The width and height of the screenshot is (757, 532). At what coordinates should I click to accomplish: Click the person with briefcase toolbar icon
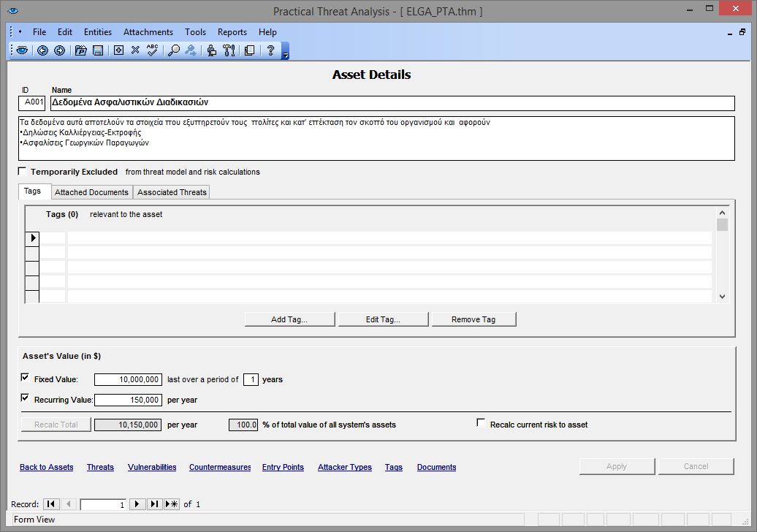(x=211, y=50)
